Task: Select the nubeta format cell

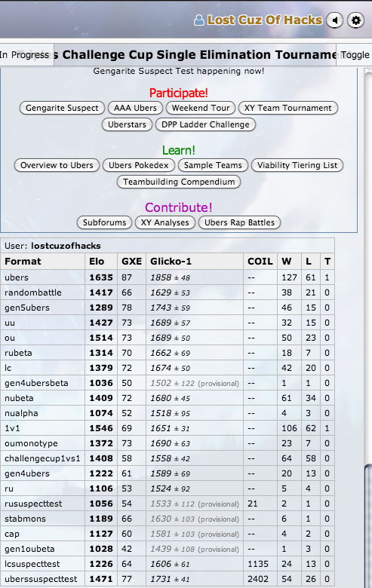Action: 43,398
